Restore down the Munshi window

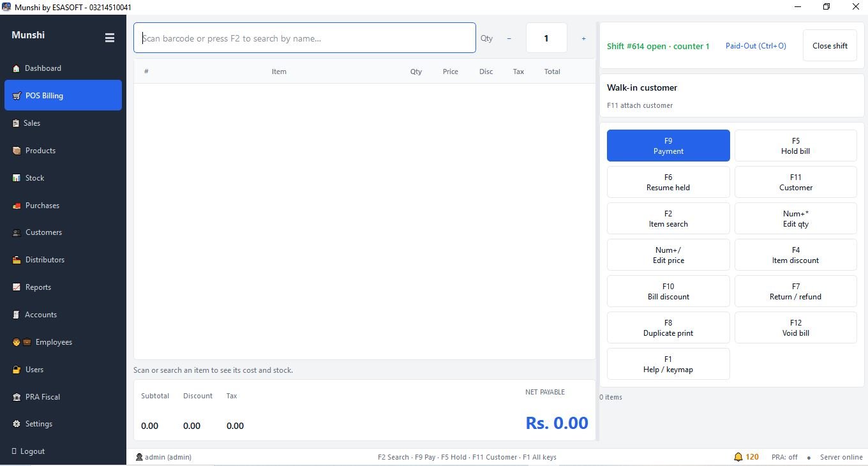[827, 7]
